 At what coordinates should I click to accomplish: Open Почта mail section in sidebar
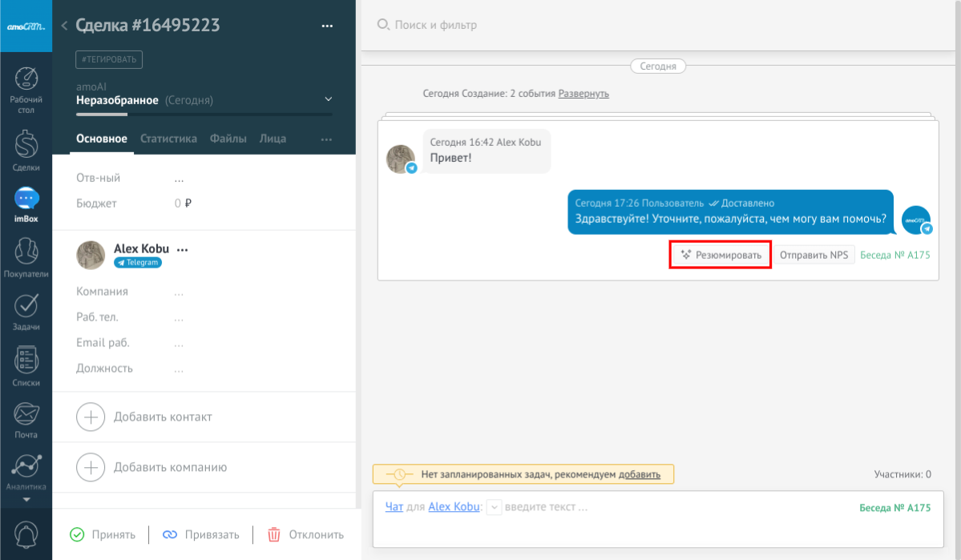(26, 420)
